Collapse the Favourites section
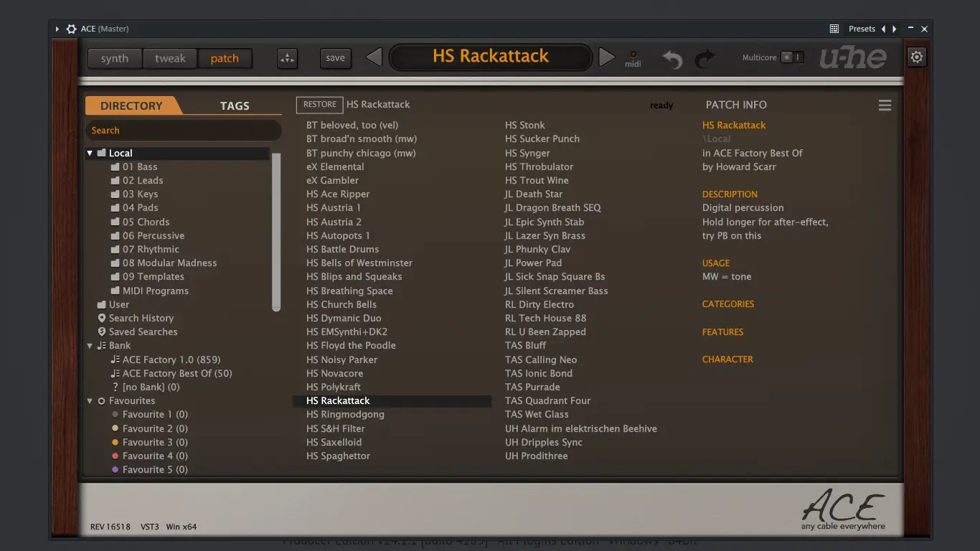The image size is (980, 551). point(90,400)
